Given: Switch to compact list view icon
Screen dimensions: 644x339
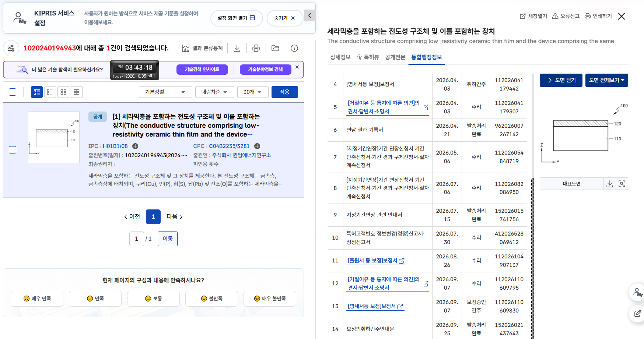Looking at the screenshot, I should point(50,92).
